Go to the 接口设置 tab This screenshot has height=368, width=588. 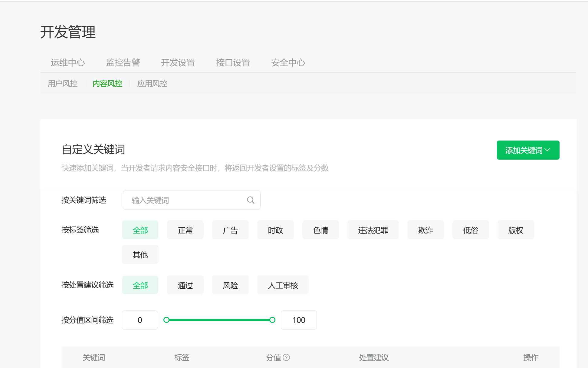click(x=233, y=63)
